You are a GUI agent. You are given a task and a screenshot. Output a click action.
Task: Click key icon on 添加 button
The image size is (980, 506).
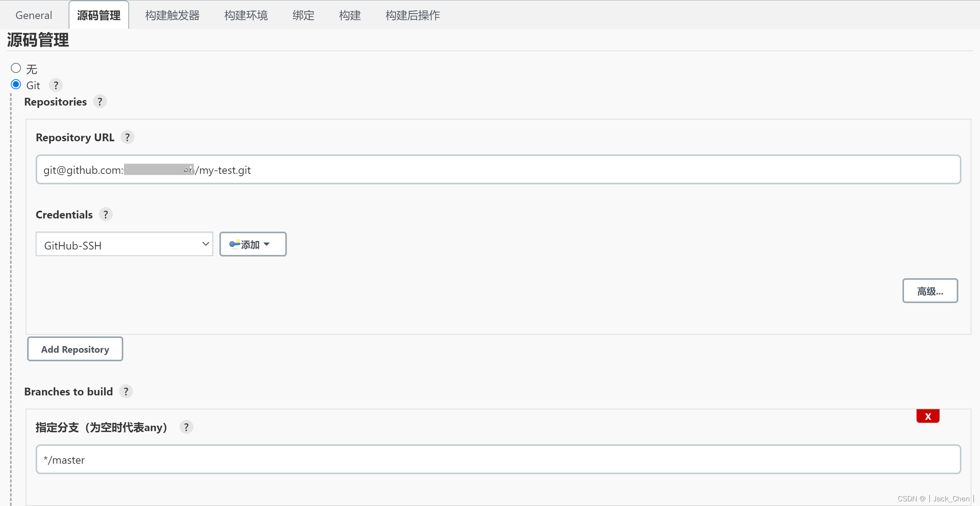tap(235, 244)
